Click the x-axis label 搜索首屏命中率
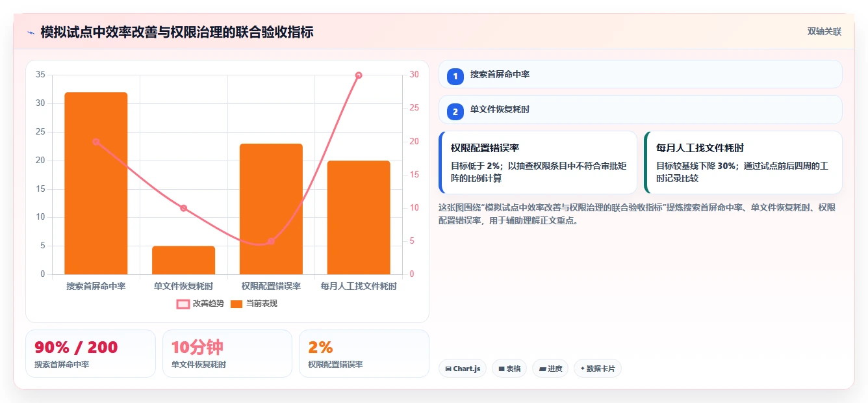 point(96,286)
